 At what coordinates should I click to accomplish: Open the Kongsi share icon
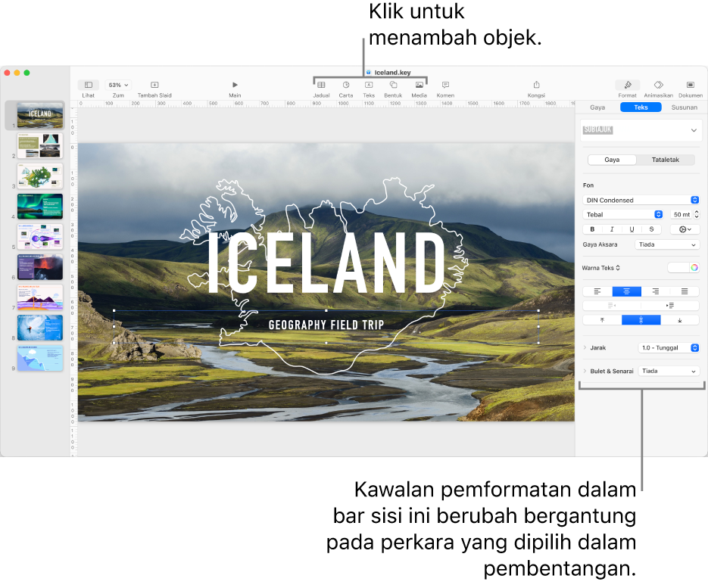tap(536, 85)
